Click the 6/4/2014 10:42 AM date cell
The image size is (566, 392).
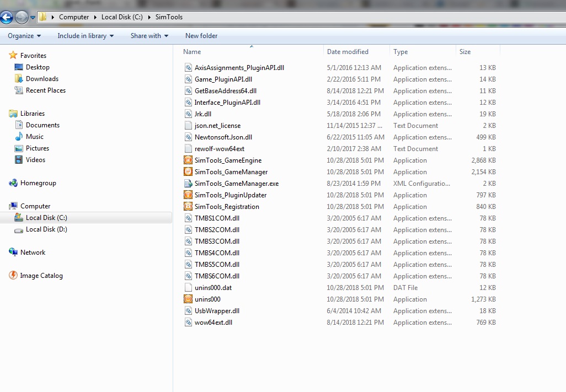[354, 310]
